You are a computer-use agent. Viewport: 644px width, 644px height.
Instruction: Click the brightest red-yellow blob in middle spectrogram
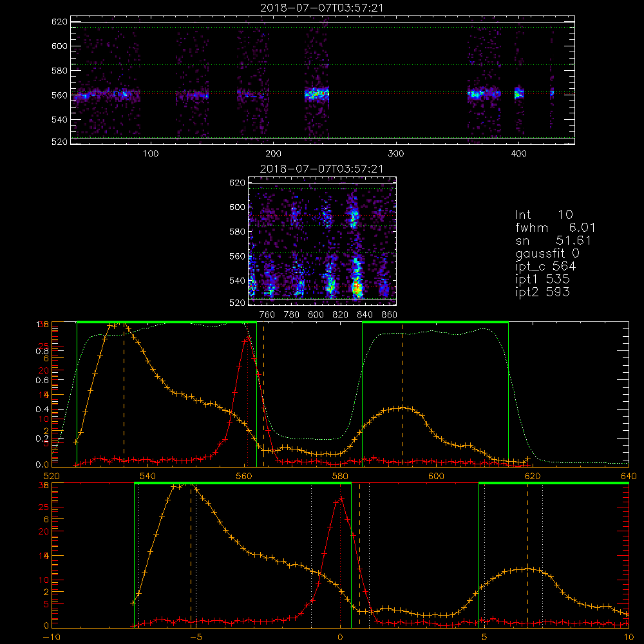357,287
